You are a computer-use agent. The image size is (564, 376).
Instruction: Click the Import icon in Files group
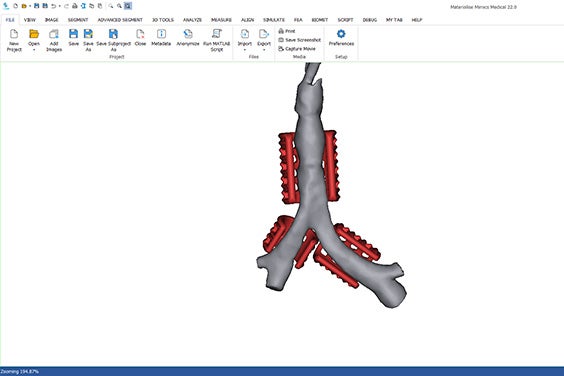245,34
